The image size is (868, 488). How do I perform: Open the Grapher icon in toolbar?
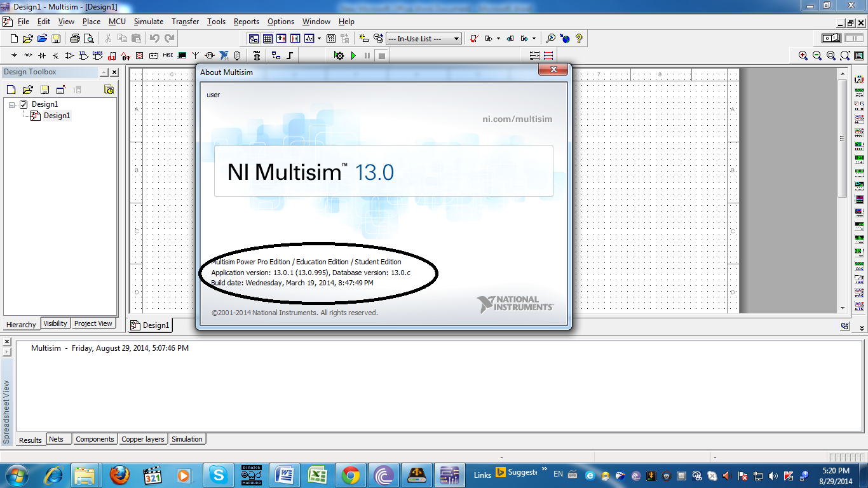[x=309, y=39]
